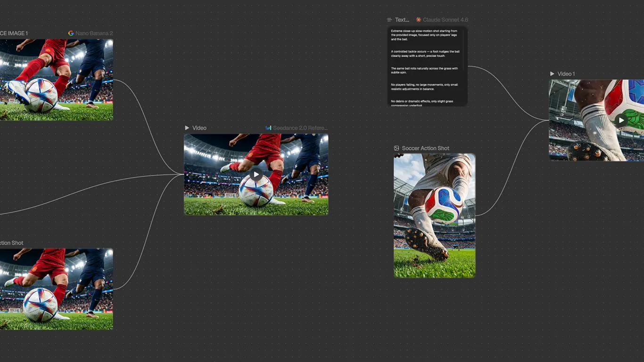
Task: Click the 'No players falling' prompt paragraph
Action: pyautogui.click(x=424, y=87)
